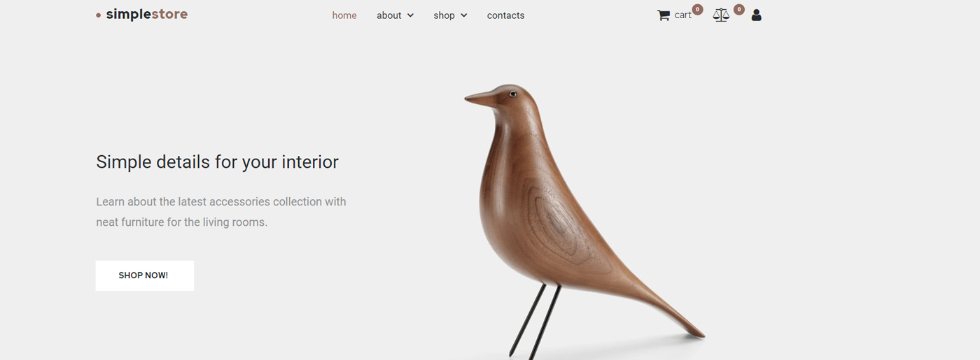Select the shop menu label
This screenshot has height=360, width=980.
click(444, 15)
